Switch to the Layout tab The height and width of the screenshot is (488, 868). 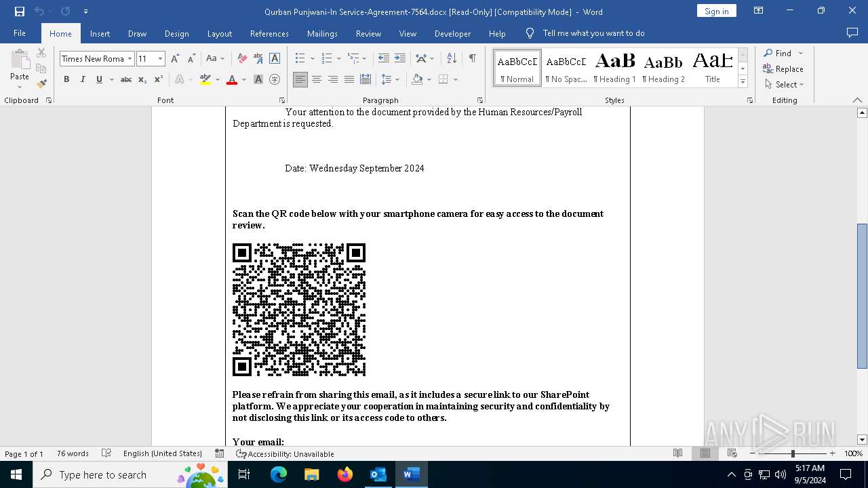[219, 33]
